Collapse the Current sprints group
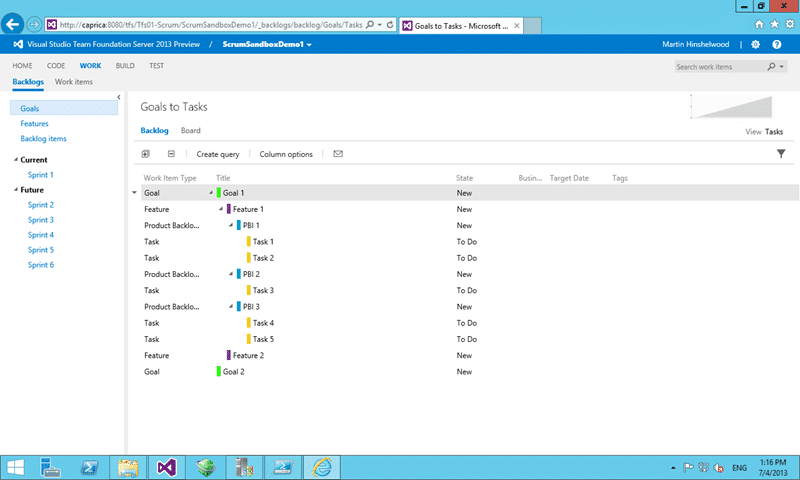The width and height of the screenshot is (800, 480). 15,160
